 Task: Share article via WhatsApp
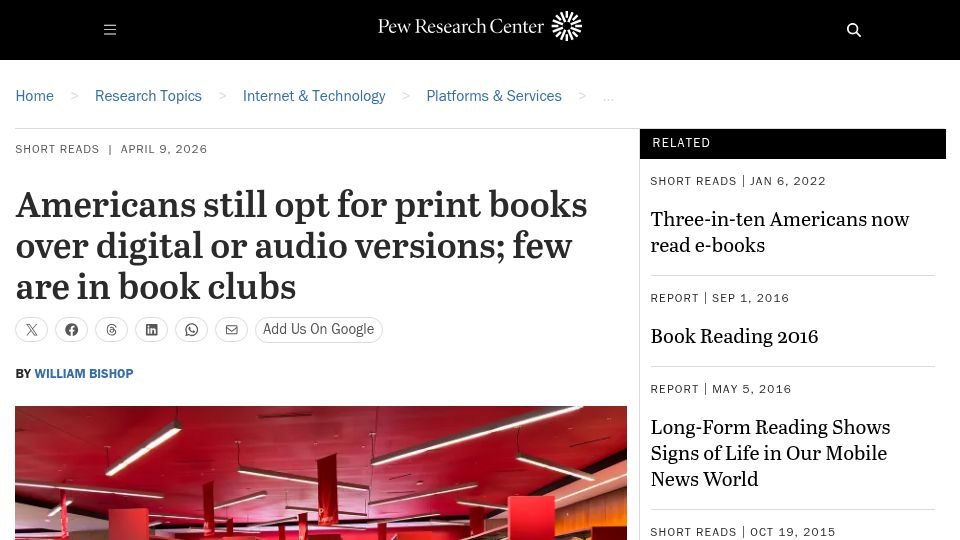192,329
